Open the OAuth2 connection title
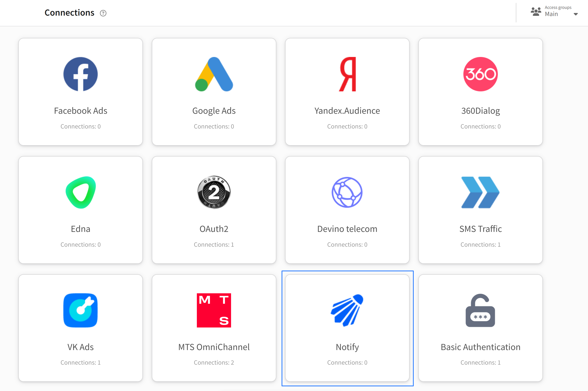 pyautogui.click(x=214, y=229)
